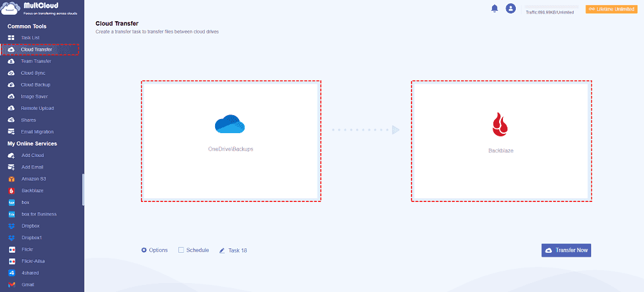This screenshot has height=292, width=644.
Task: Click the Options gear icon
Action: click(144, 250)
